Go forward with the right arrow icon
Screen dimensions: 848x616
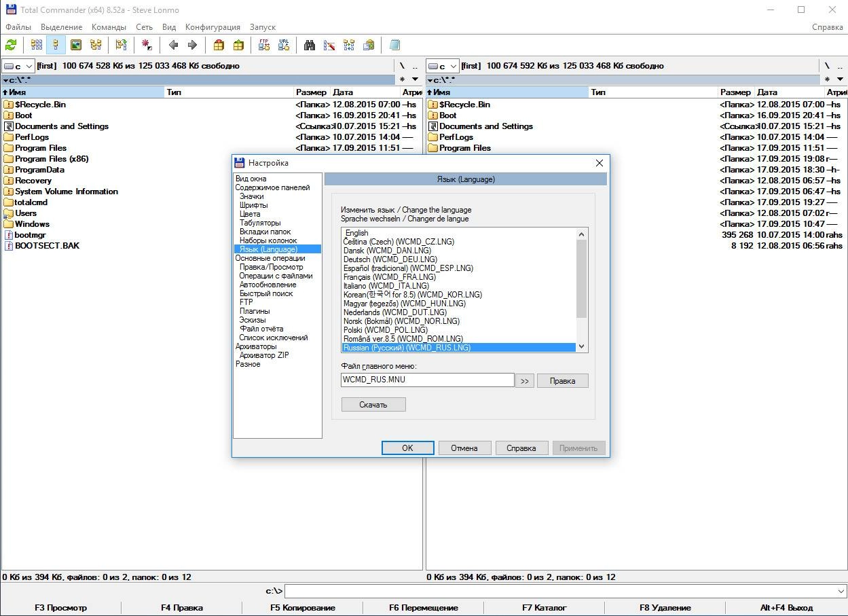tap(192, 45)
